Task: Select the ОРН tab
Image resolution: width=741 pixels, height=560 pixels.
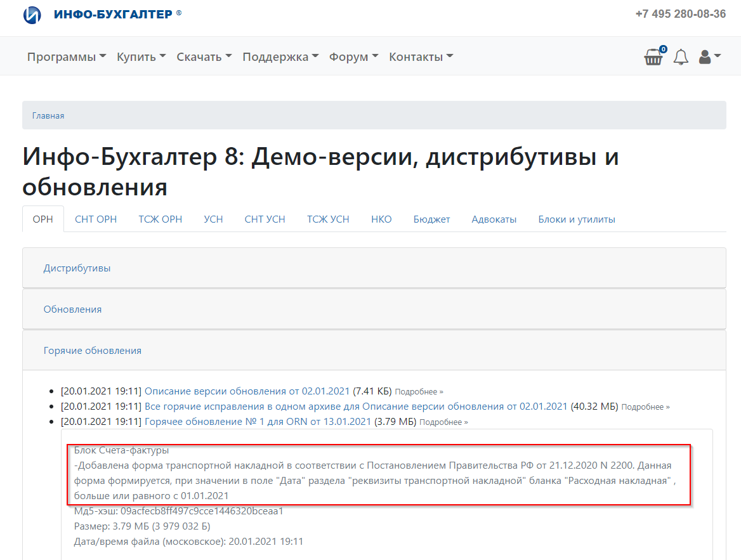Action: tap(43, 219)
